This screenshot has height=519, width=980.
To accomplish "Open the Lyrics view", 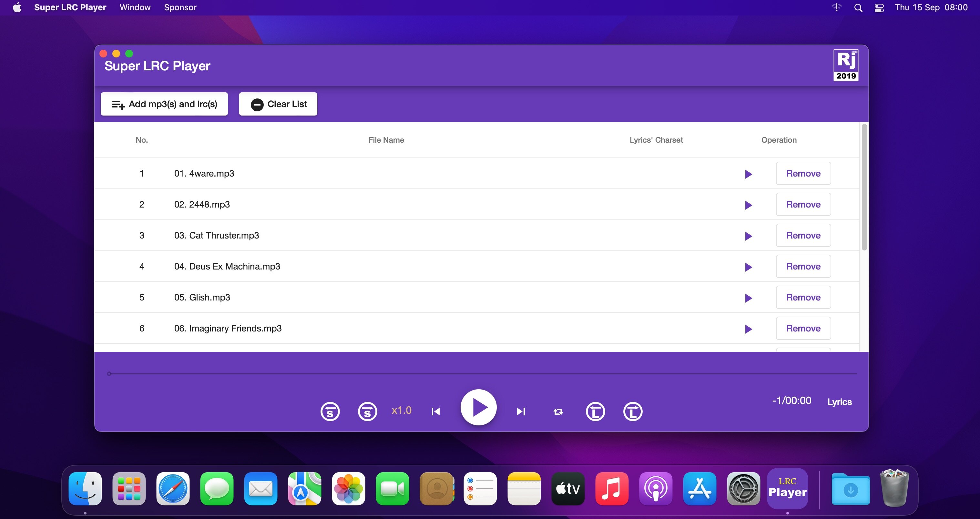I will [839, 402].
